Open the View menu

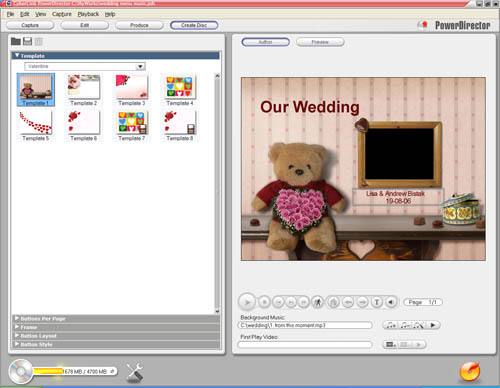coord(41,14)
